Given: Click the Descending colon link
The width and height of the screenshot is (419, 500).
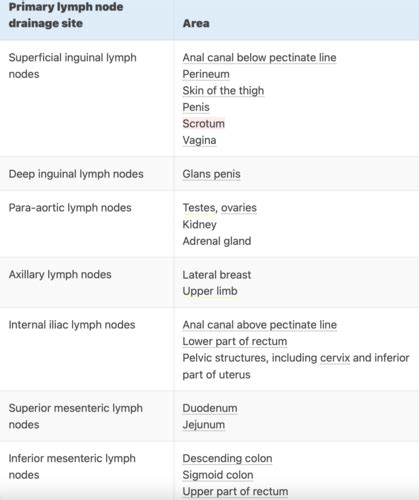Looking at the screenshot, I should [x=227, y=458].
